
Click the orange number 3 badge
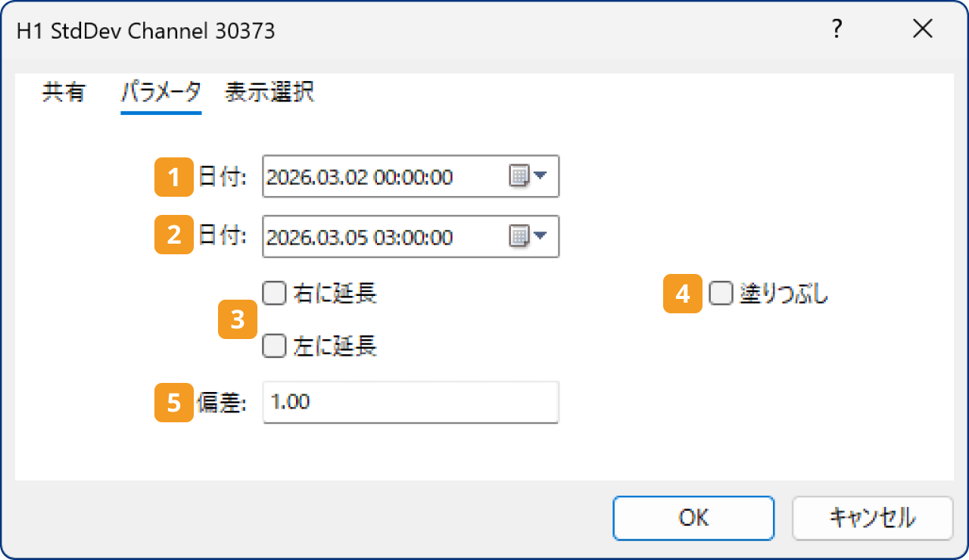[x=238, y=319]
